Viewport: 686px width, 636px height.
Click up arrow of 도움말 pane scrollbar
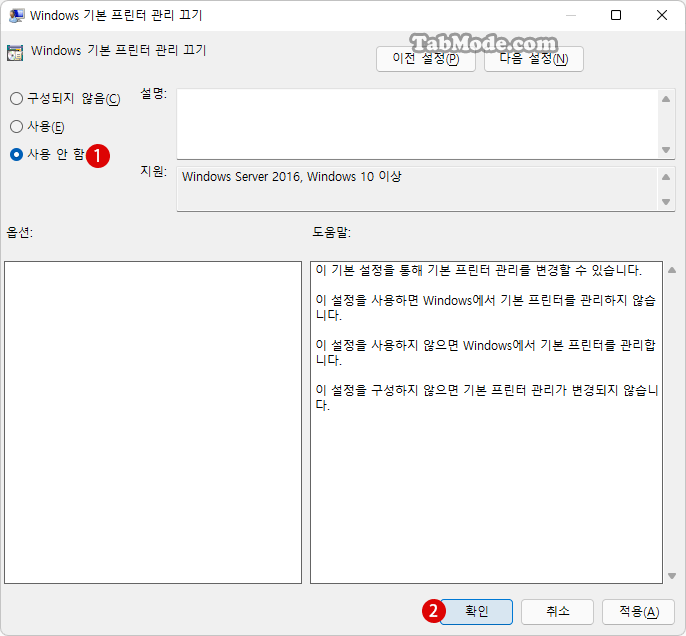[672, 270]
